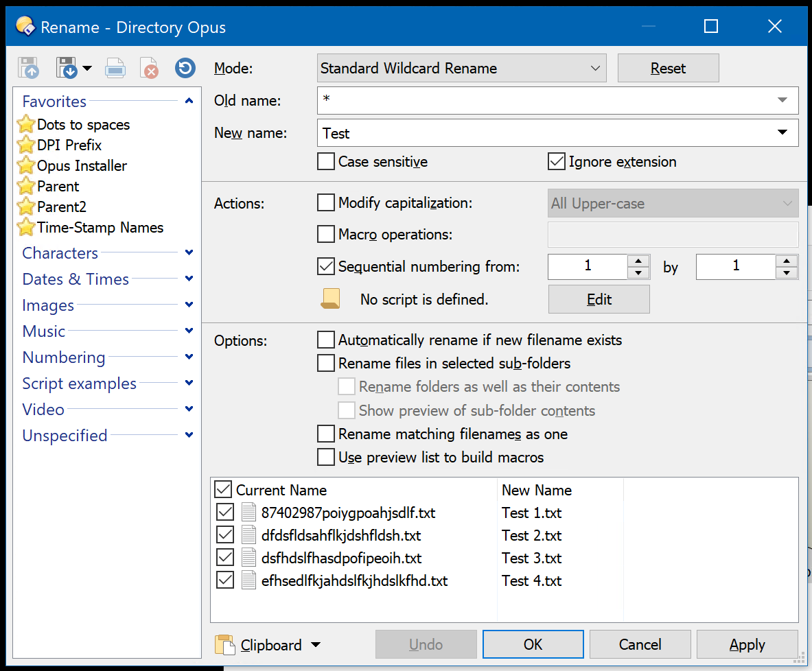The width and height of the screenshot is (812, 671).
Task: Click the save-as preset icon with down arrow
Action: pyautogui.click(x=67, y=68)
